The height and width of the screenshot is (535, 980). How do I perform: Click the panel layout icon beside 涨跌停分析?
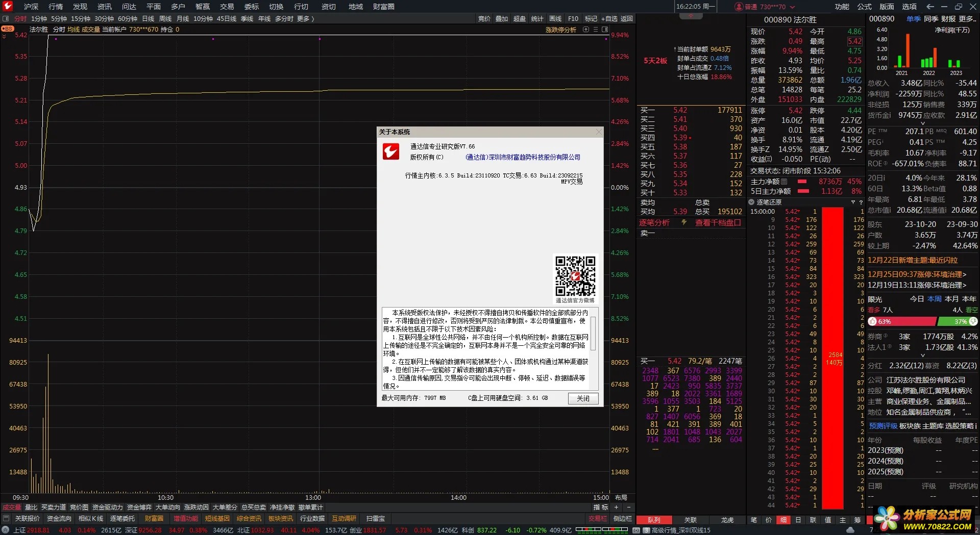(605, 30)
